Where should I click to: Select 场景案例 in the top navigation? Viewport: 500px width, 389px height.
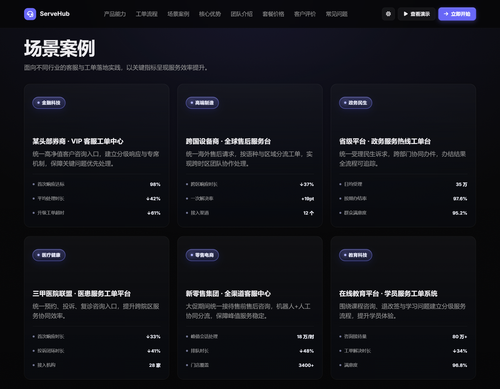click(x=178, y=14)
